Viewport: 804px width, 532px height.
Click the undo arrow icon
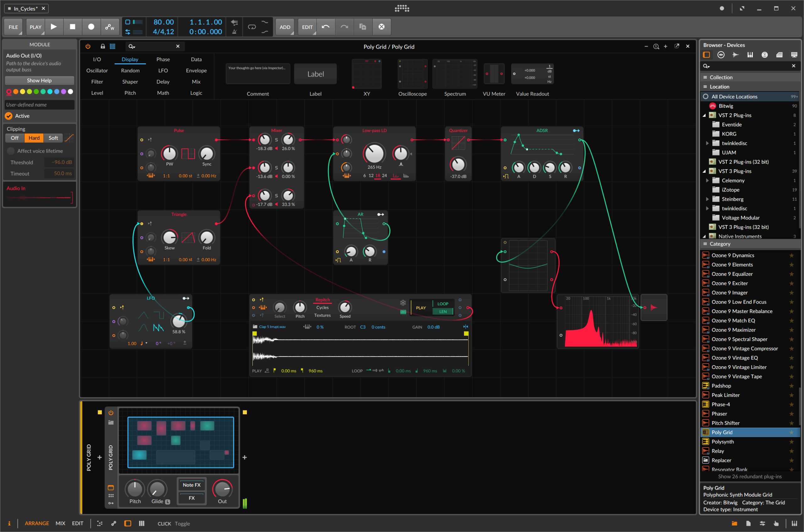click(x=326, y=27)
